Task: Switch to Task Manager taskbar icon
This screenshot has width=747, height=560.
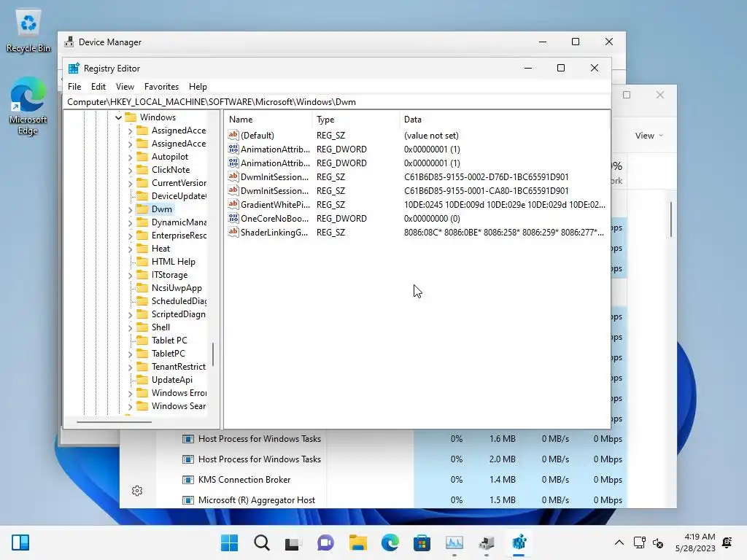Action: click(x=454, y=542)
